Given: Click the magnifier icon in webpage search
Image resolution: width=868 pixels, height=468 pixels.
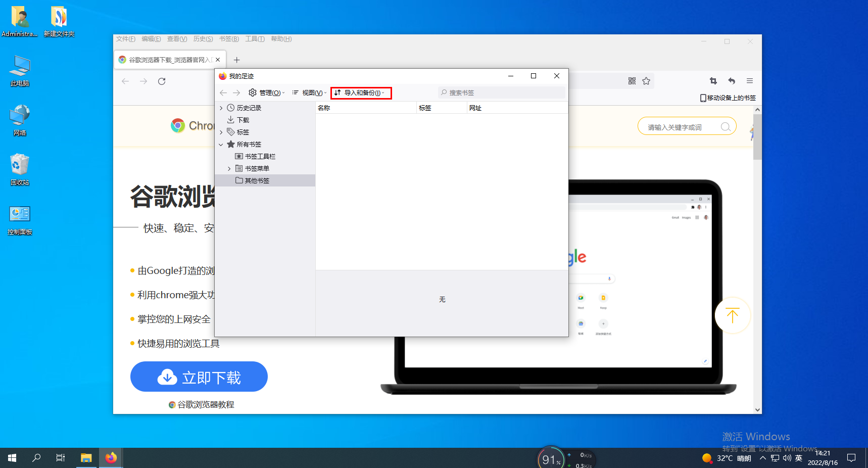Looking at the screenshot, I should pyautogui.click(x=726, y=127).
